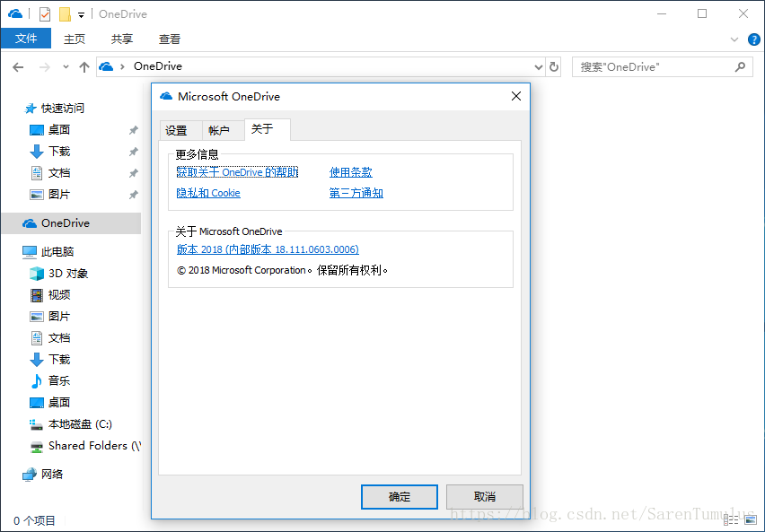Open the 第三方通知 link
The image size is (765, 532).
coord(356,193)
